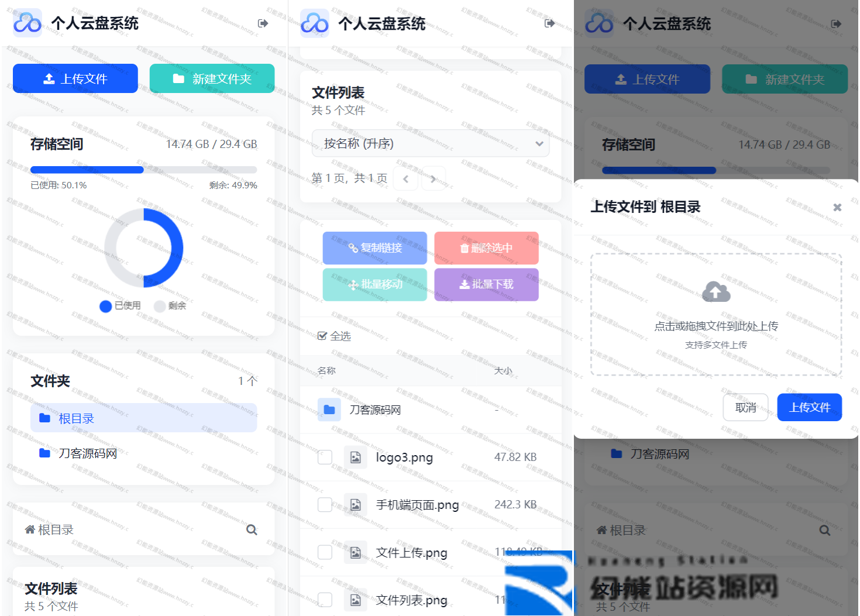Click the logout icon in the left panel header

point(263,23)
